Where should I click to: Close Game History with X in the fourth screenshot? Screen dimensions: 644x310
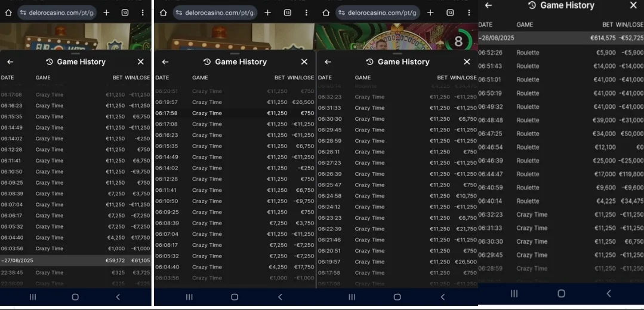[x=633, y=5]
